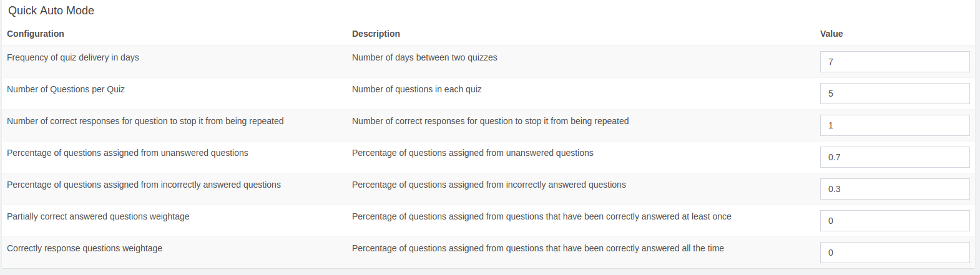Click the 'correctly answered all the time' description
The image size is (980, 275).
point(537,248)
